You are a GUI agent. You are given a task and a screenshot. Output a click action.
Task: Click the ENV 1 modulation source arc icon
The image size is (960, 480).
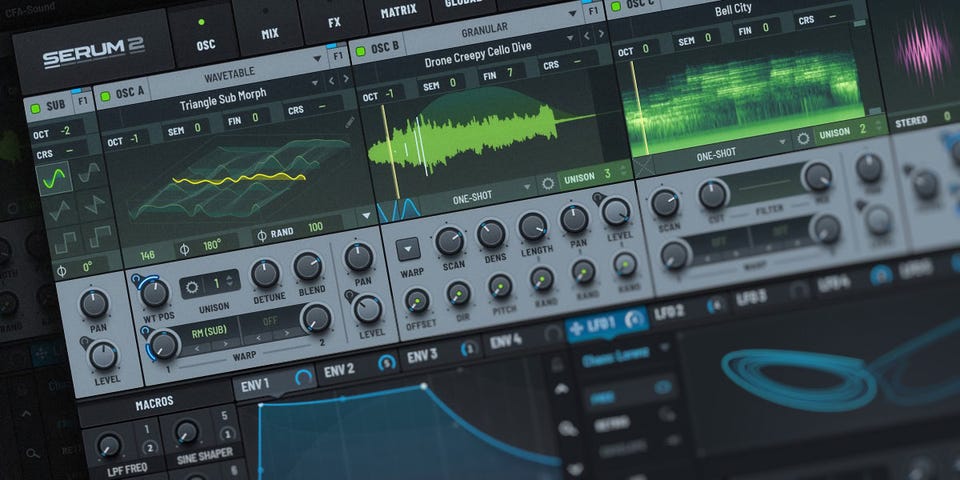[303, 377]
